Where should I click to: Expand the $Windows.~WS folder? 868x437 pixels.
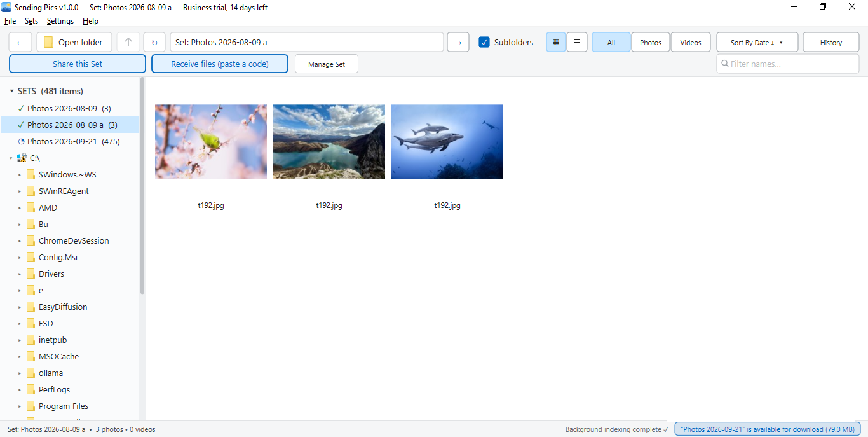tap(20, 174)
